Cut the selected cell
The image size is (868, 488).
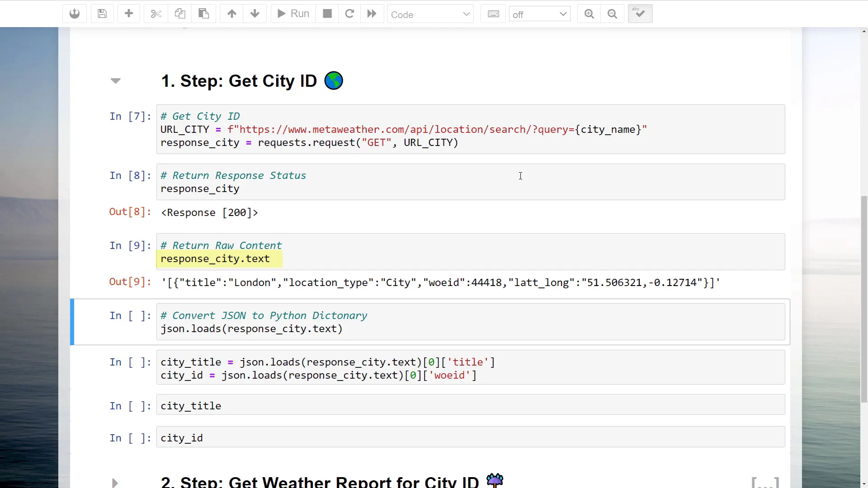(x=156, y=14)
